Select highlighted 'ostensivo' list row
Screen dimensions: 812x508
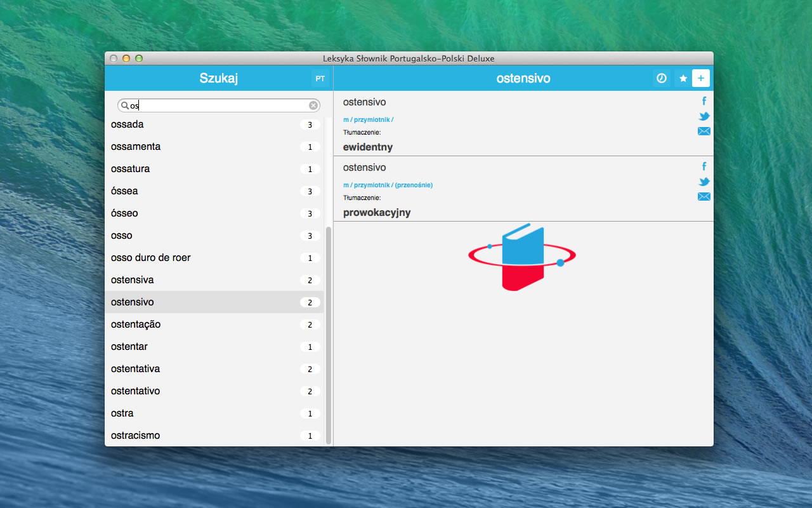click(214, 302)
